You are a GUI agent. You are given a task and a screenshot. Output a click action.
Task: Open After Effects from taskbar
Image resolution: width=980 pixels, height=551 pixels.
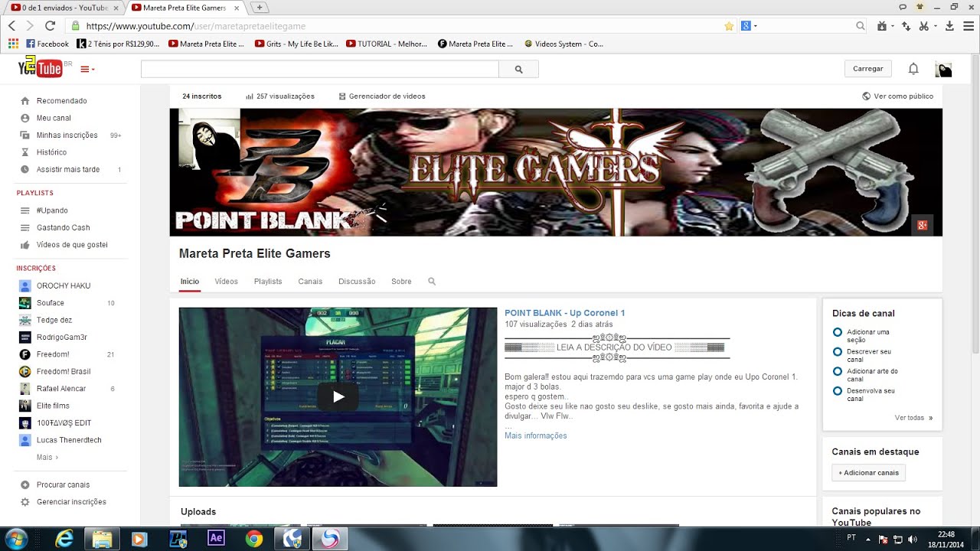[216, 539]
